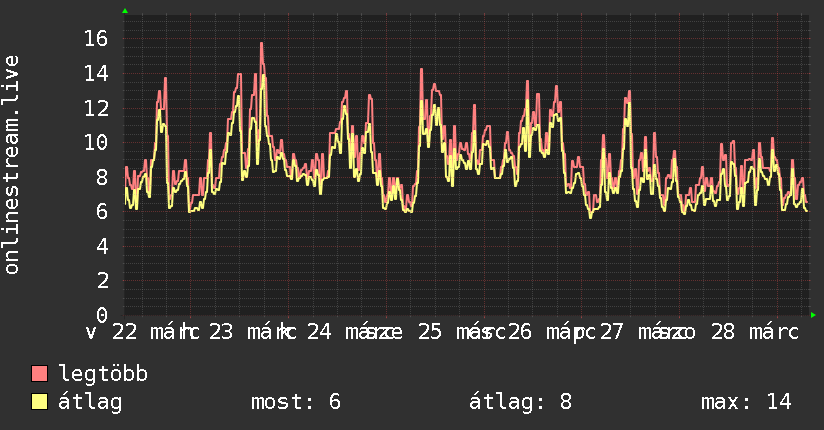824x430 pixels.
Task: Click the green arrow ending the x-axis
Action: 813,315
